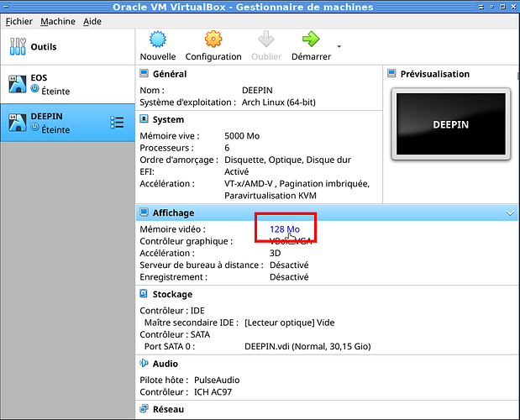Open the Stockage section header
The image size is (520, 420).
coord(172,294)
